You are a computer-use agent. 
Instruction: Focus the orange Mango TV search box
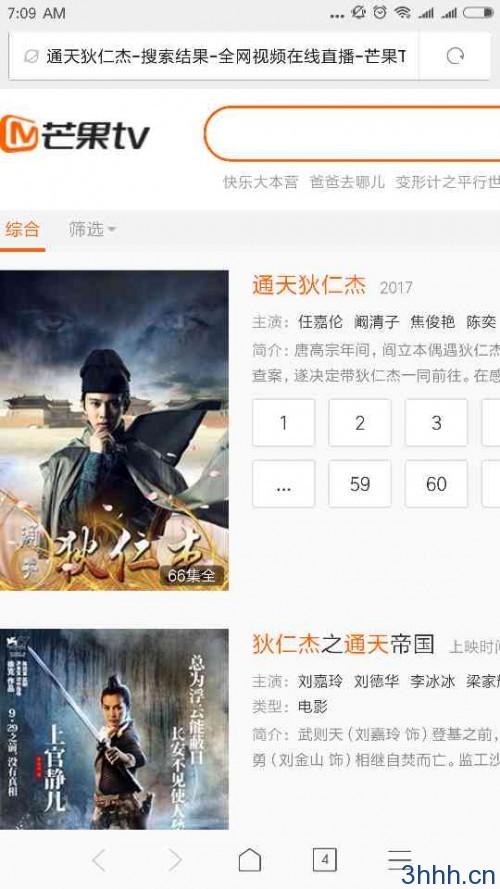click(x=352, y=134)
